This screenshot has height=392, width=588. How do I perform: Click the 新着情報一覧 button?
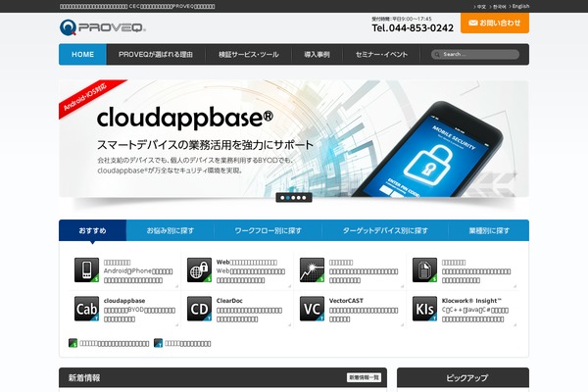[x=364, y=377]
